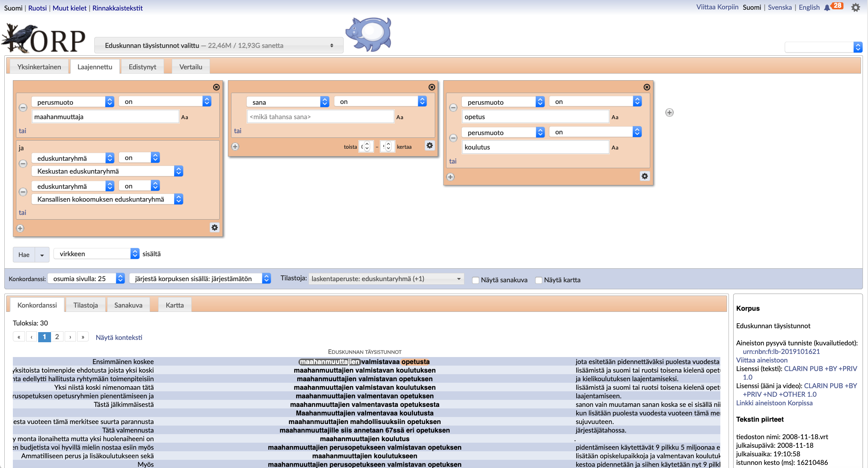Click the Näytä konteksti link
Image resolution: width=868 pixels, height=468 pixels.
tap(119, 338)
